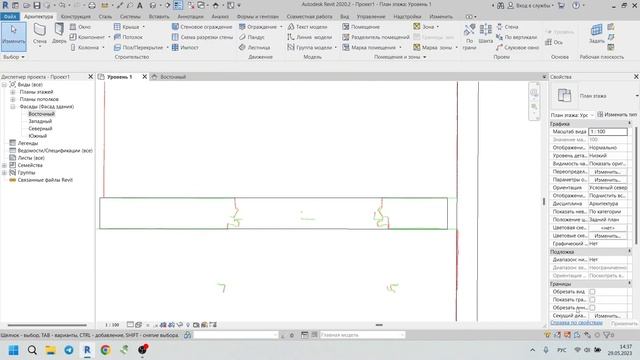Select the Ось (Grid) tool

click(554, 42)
